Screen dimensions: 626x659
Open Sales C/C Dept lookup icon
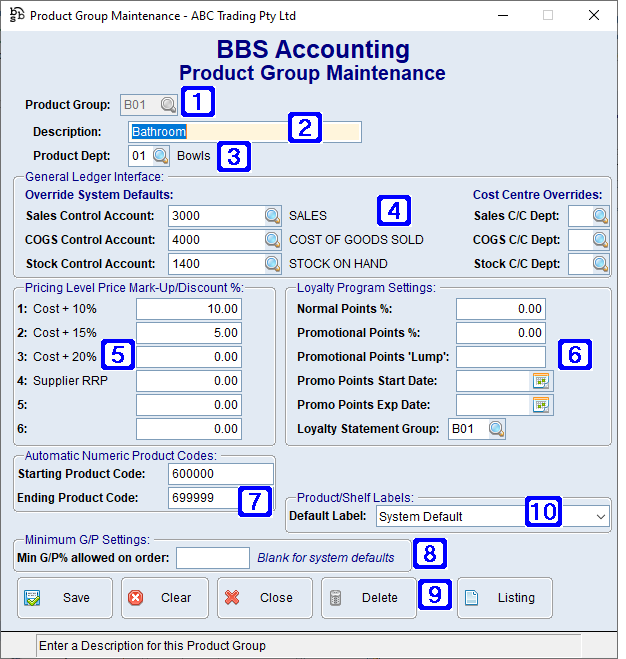600,216
